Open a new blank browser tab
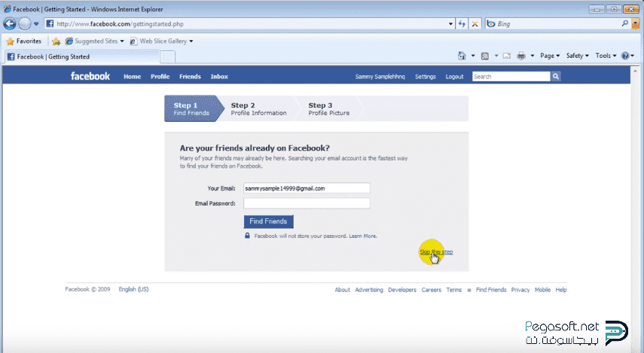 click(x=167, y=56)
